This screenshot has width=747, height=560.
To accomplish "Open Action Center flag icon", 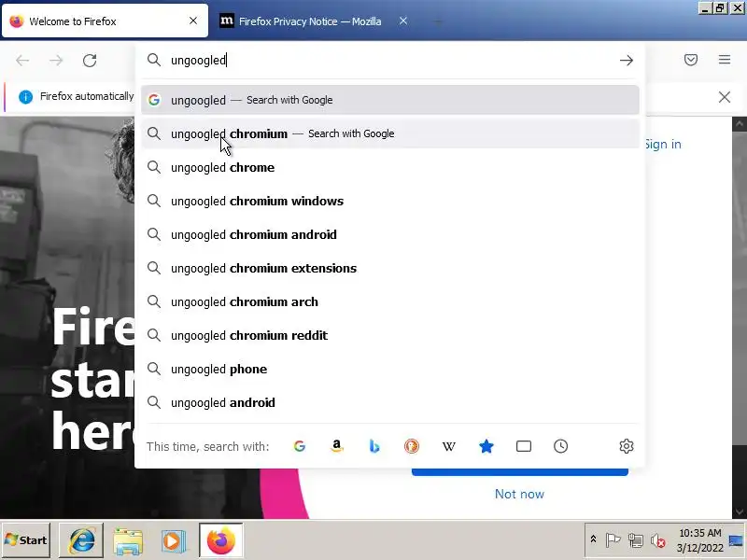I will coord(613,540).
